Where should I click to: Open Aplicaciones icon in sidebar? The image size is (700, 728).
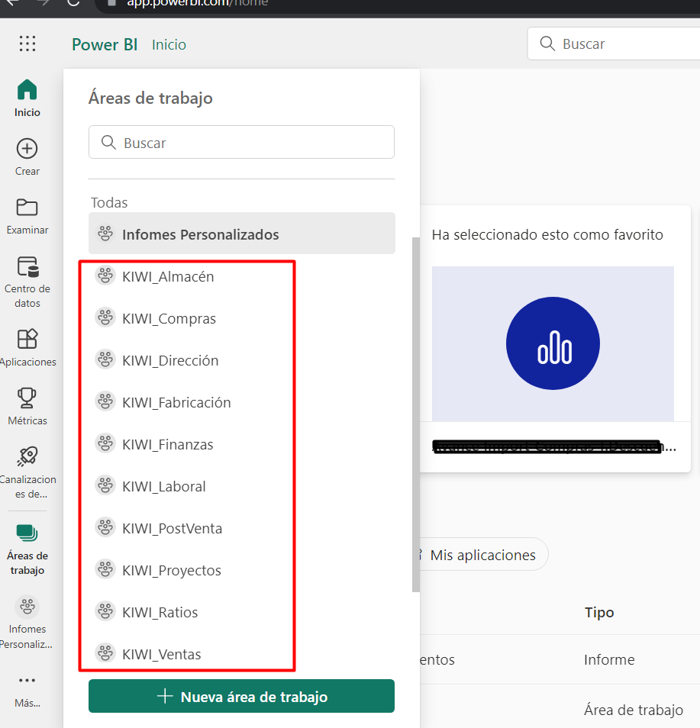click(x=27, y=339)
